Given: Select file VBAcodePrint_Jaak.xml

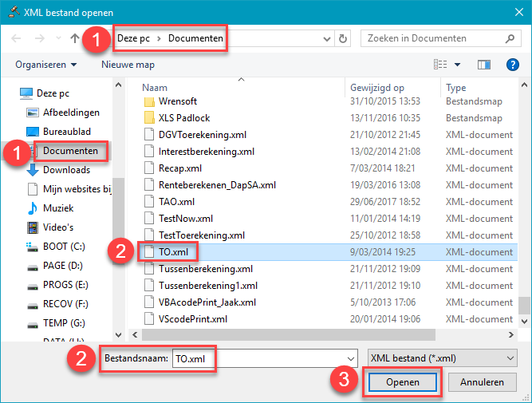Looking at the screenshot, I should click(207, 302).
